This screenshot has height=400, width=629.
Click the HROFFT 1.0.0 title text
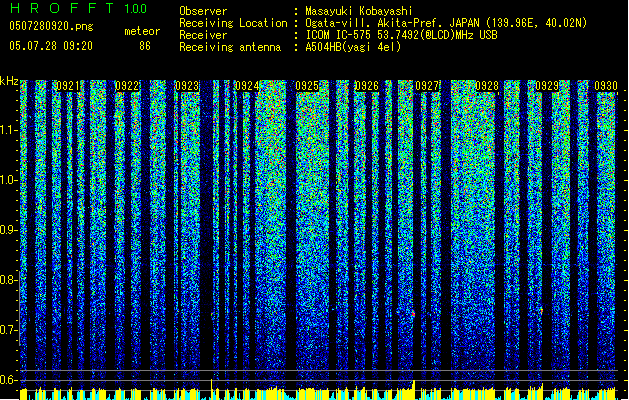(78, 8)
